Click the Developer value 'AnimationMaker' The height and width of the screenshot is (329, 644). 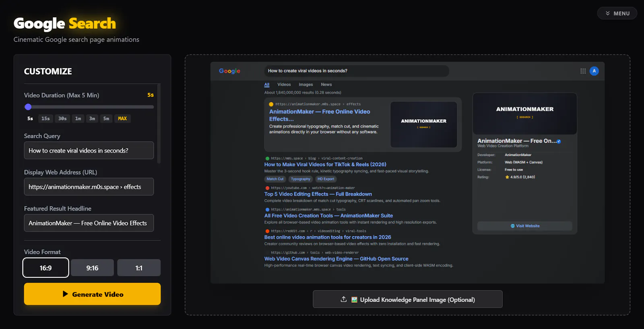coord(518,155)
